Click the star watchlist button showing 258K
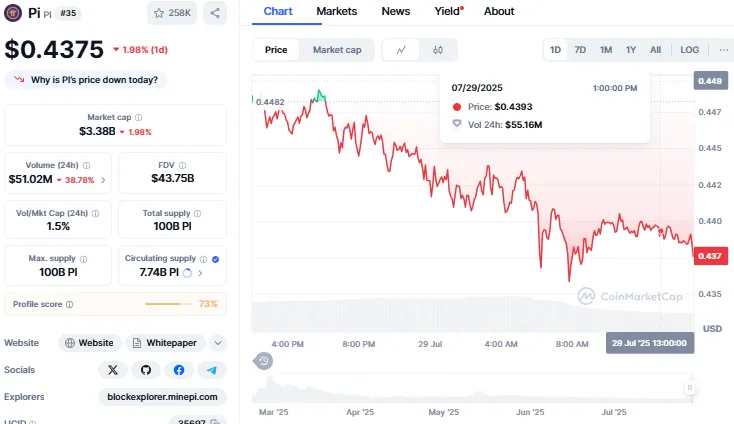The height and width of the screenshot is (424, 734). pyautogui.click(x=173, y=13)
